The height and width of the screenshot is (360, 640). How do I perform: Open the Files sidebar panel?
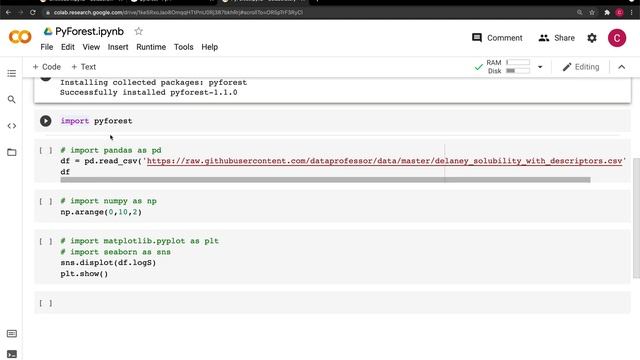11,152
